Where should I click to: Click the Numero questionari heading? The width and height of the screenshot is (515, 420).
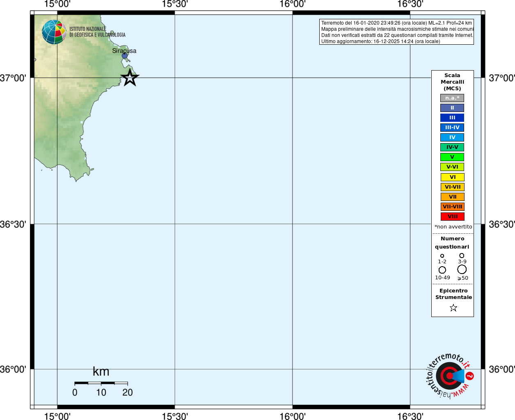(x=452, y=243)
